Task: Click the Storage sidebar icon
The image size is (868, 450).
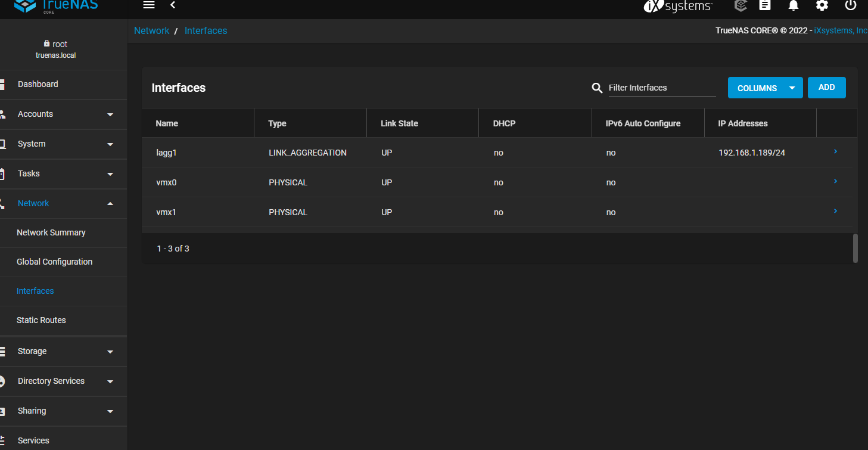Action: (x=2, y=351)
